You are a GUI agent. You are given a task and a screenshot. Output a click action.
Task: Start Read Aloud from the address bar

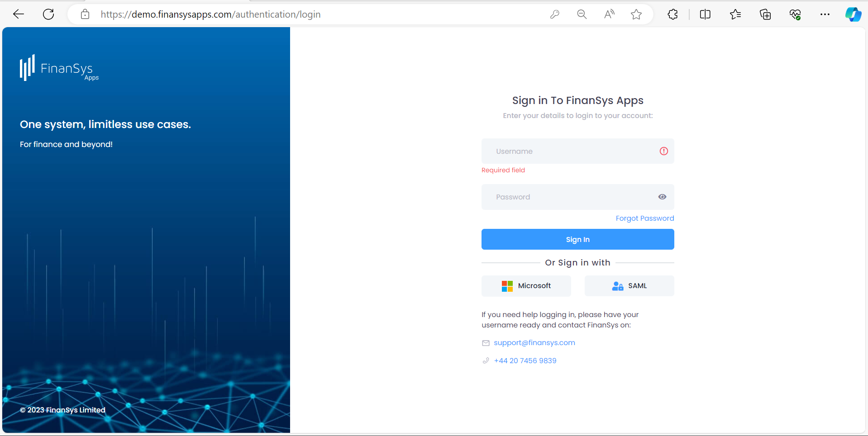(x=609, y=14)
